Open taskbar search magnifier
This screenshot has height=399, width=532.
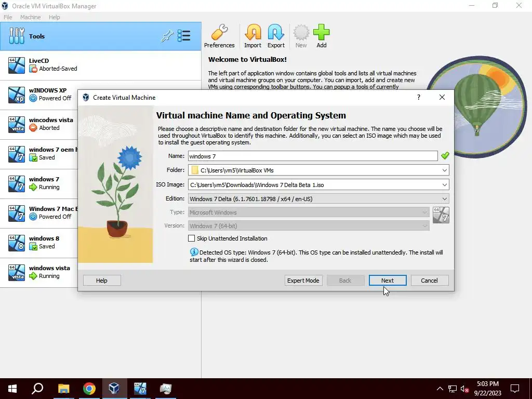coord(37,389)
